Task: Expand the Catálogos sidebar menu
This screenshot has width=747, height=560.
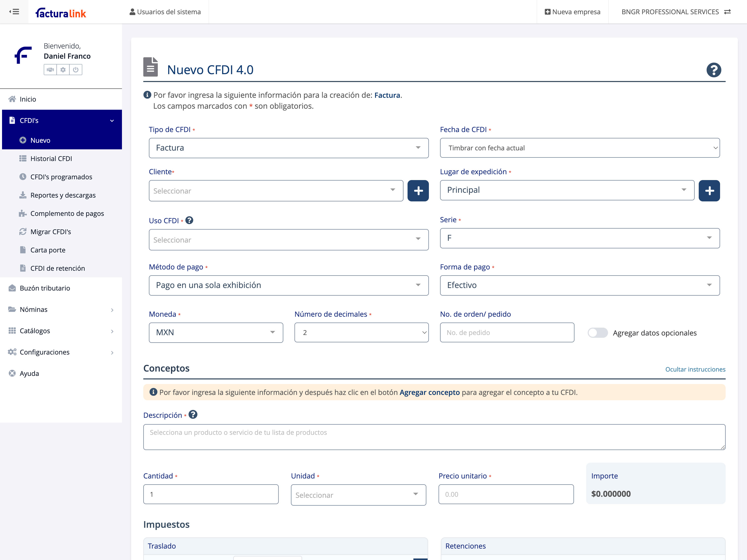Action: 61,331
